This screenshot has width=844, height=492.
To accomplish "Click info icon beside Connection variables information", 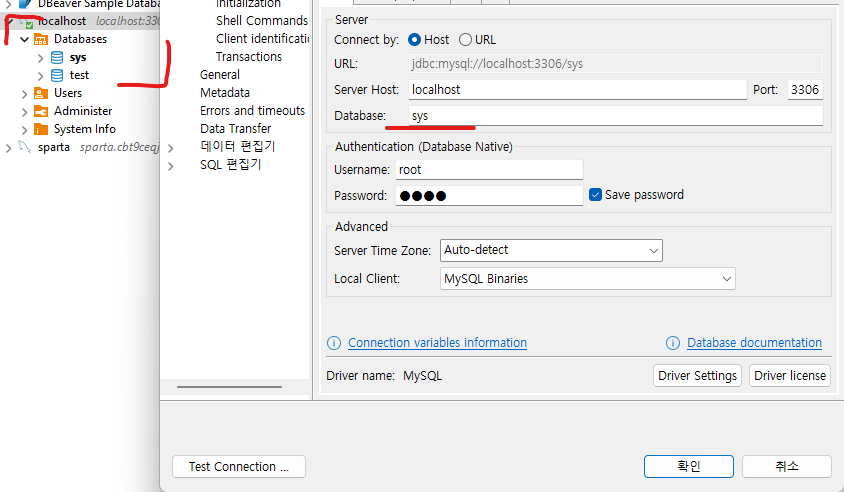I will (x=334, y=343).
